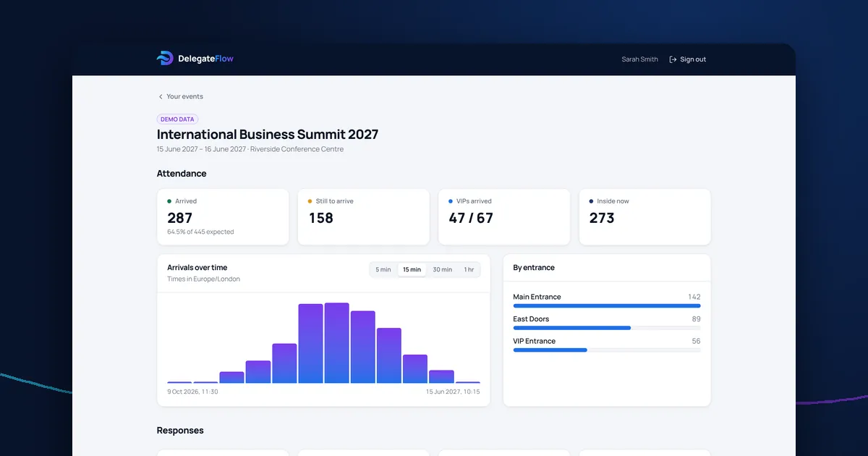The width and height of the screenshot is (868, 456).
Task: Open the Inside now card showing 273
Action: point(644,217)
